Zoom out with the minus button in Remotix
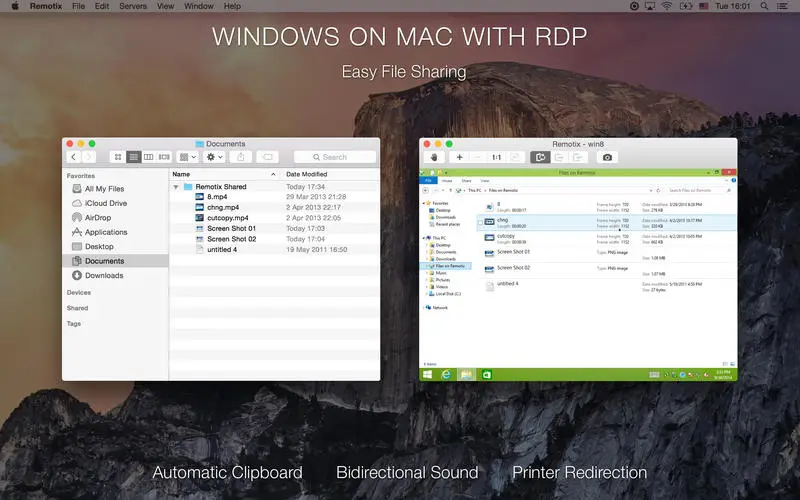The height and width of the screenshot is (500, 800). pos(478,157)
